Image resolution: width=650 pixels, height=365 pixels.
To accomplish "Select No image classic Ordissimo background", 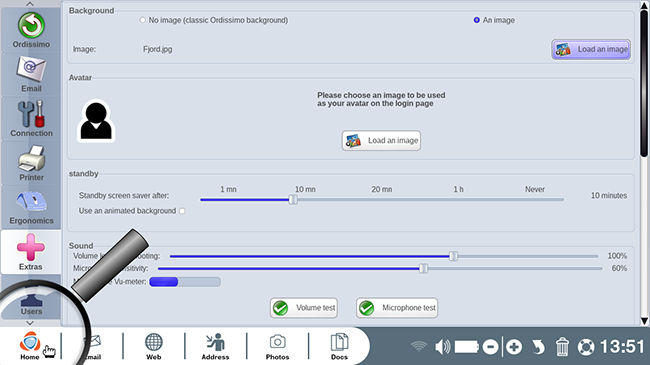I will pyautogui.click(x=143, y=20).
